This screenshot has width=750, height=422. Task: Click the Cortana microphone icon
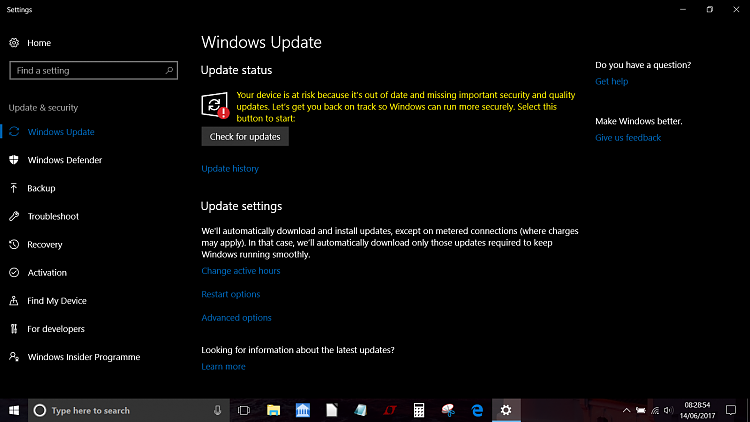pyautogui.click(x=218, y=411)
